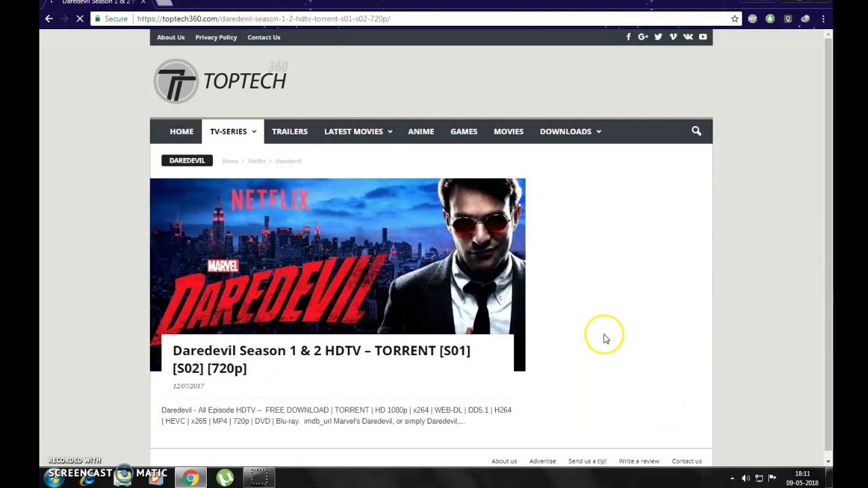Image resolution: width=868 pixels, height=488 pixels.
Task: Click the Secure padlock site info
Action: [111, 19]
